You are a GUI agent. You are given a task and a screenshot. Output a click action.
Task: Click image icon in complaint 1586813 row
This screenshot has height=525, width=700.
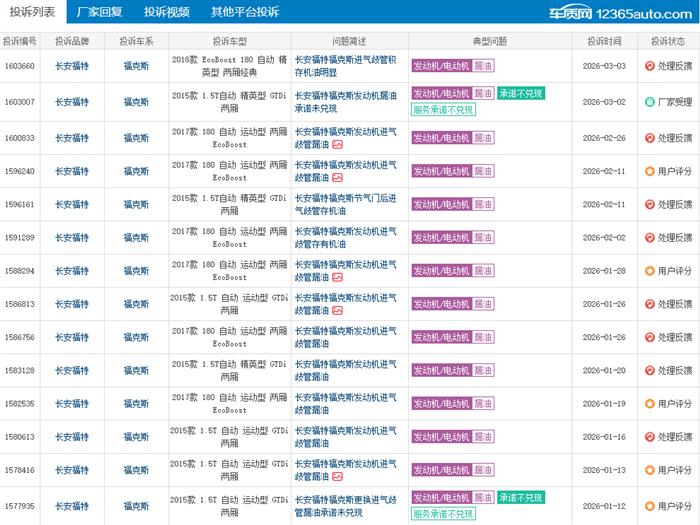click(x=337, y=311)
